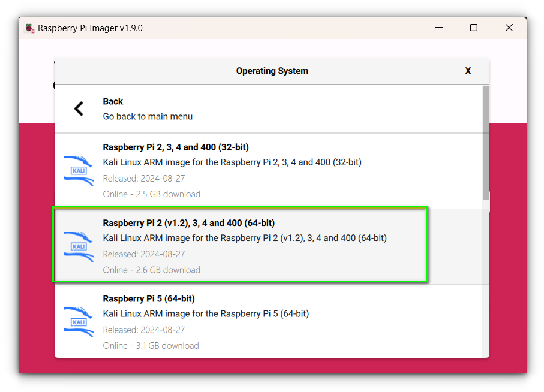The image size is (544, 392).
Task: Click the "Go back to main menu" text
Action: coord(148,116)
